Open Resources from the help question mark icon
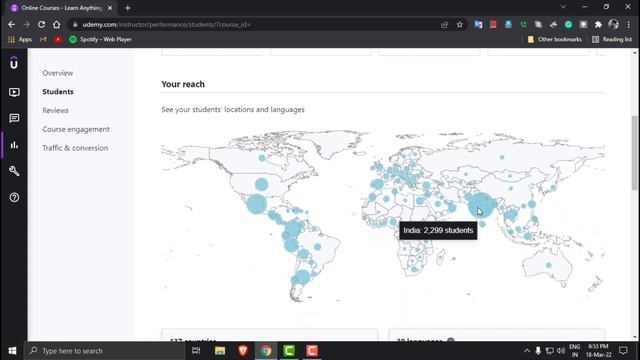 14,198
